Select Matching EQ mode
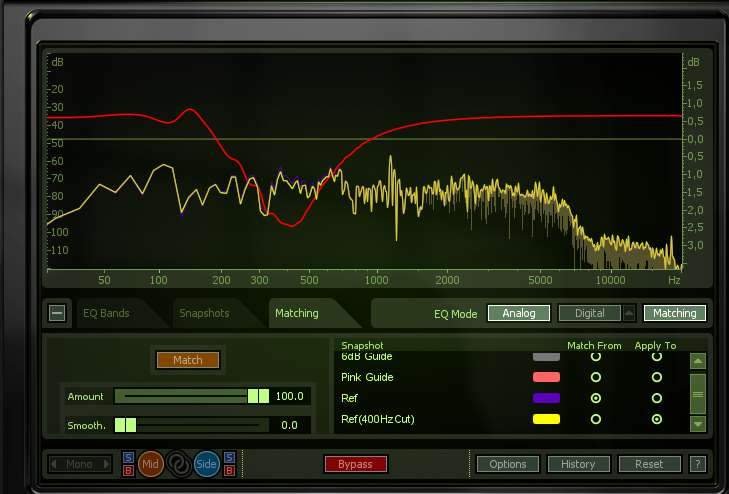This screenshot has height=494, width=729. pos(675,313)
